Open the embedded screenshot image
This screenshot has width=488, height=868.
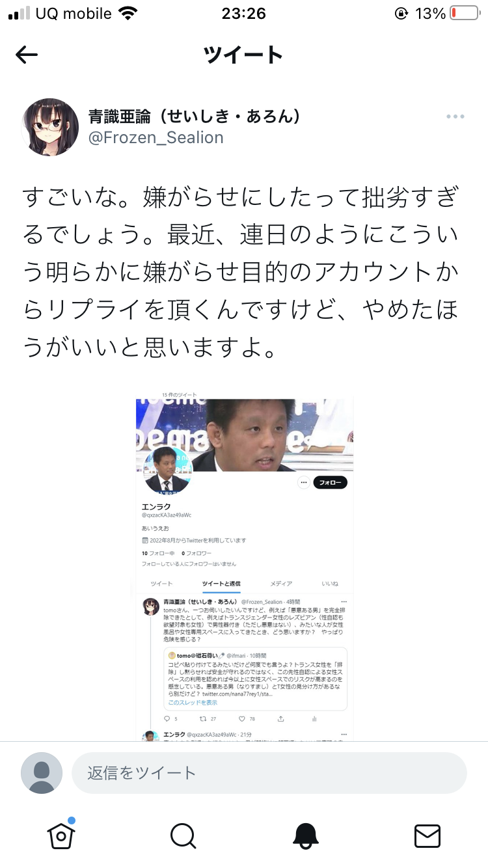245,566
